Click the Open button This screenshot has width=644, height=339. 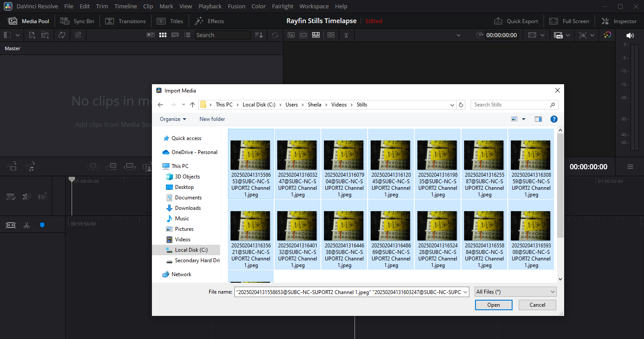[x=493, y=305]
